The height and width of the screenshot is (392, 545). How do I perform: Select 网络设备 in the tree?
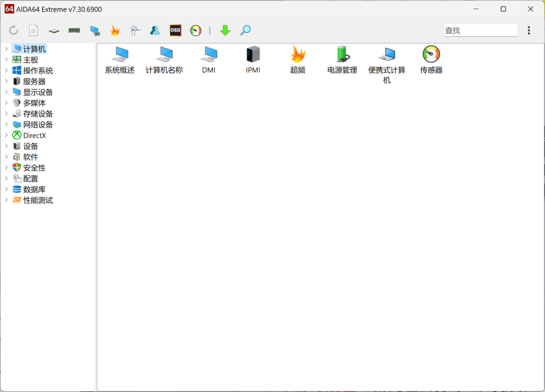[33, 125]
